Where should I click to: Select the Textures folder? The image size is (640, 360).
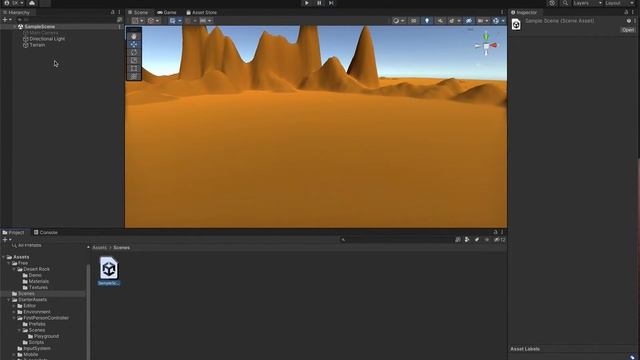coord(38,288)
